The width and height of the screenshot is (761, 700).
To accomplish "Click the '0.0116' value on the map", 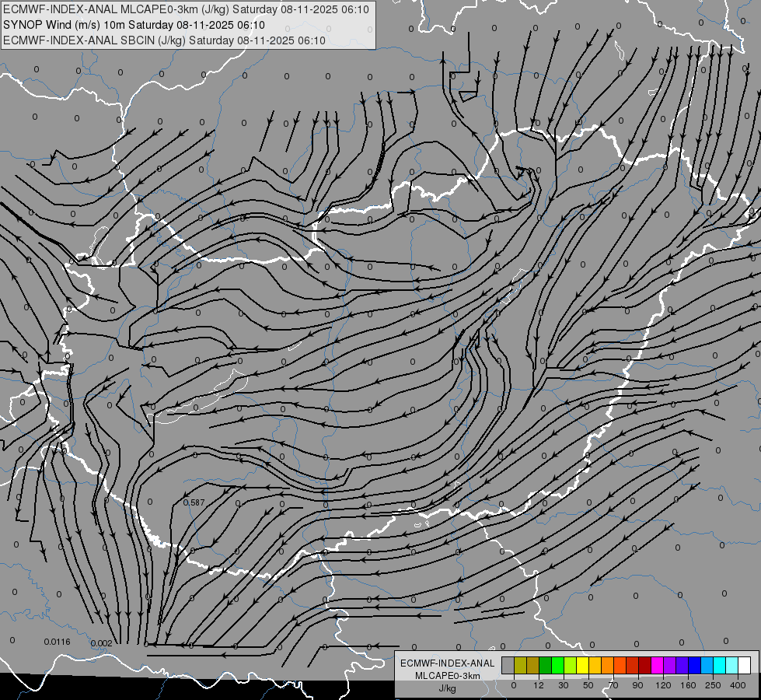I will (58, 642).
